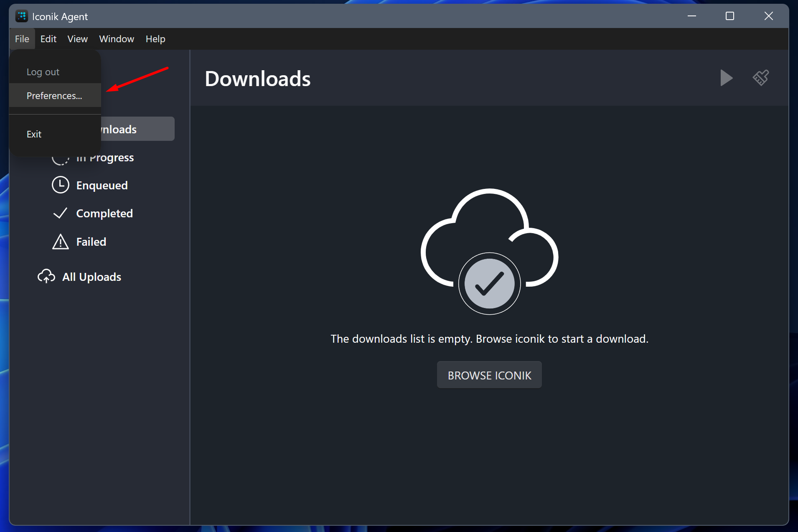Show Completed downloads
The width and height of the screenshot is (798, 532).
tap(104, 214)
